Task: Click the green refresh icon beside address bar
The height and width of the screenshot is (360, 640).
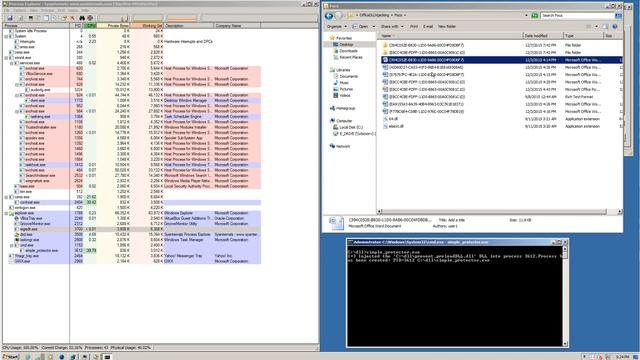Action: 535,16
